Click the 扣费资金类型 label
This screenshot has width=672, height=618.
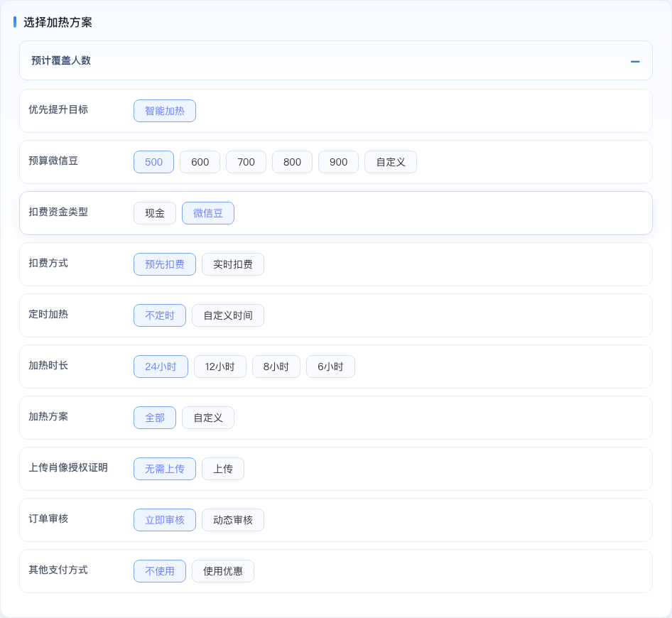click(x=58, y=212)
